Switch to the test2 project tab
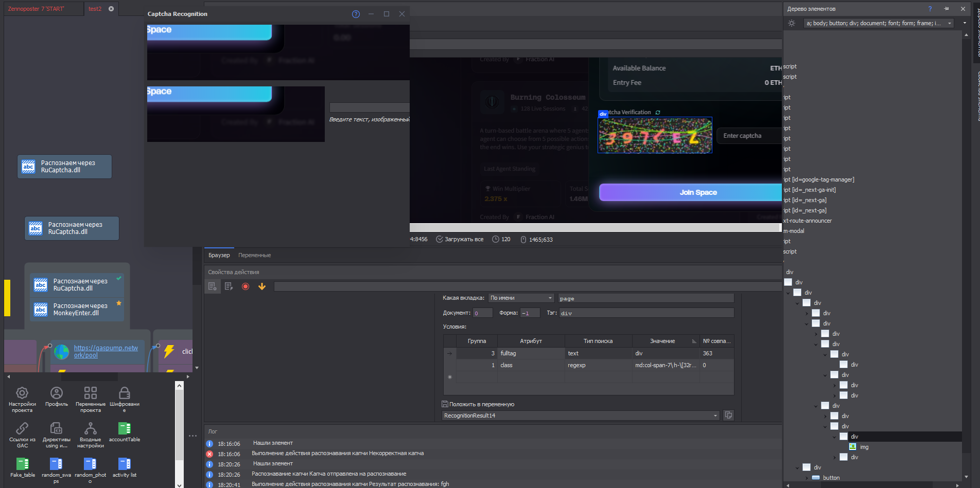 [95, 9]
